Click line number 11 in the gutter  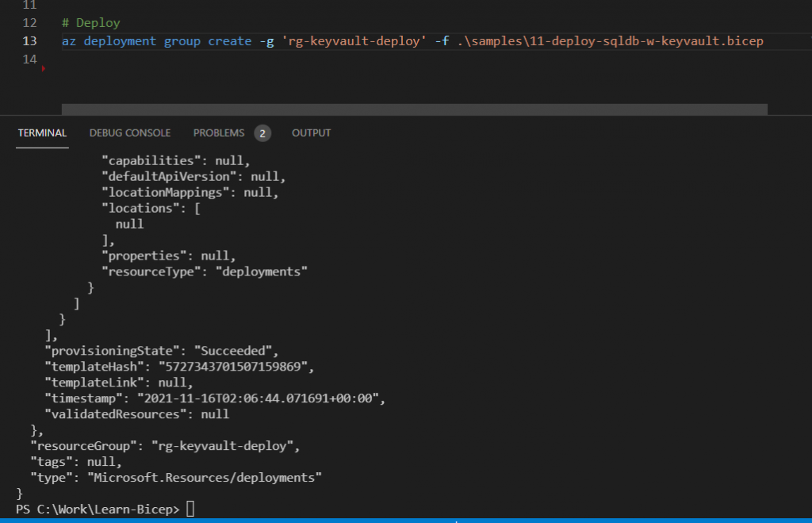[x=30, y=6]
